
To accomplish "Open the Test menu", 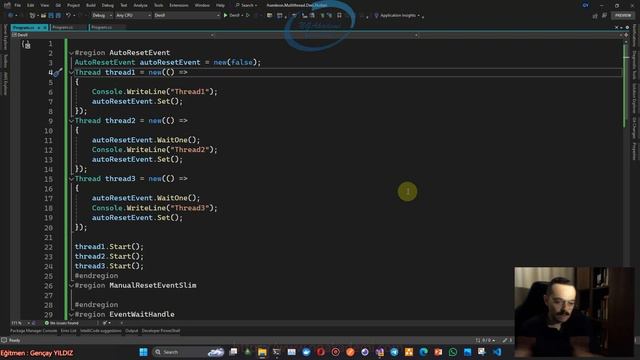I will pos(124,5).
